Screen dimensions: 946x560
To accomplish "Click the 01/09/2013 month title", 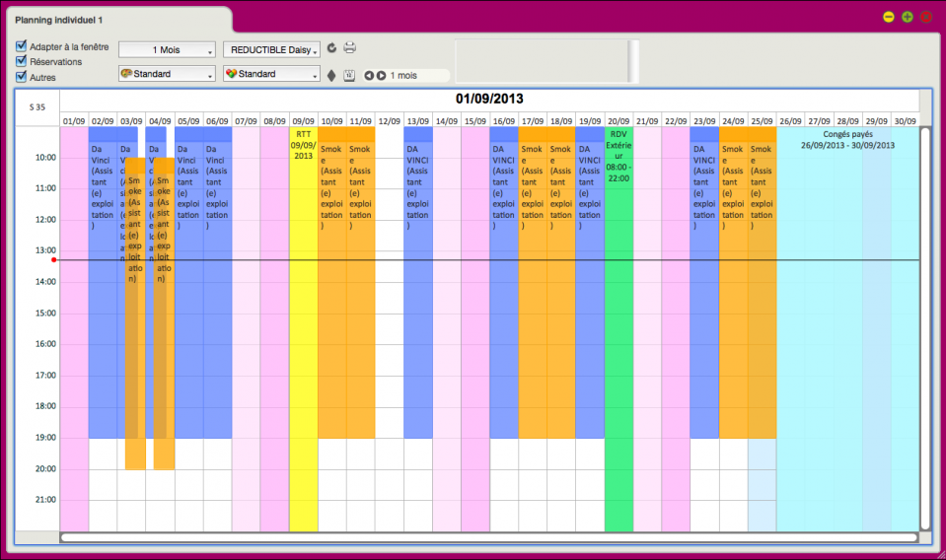I will [x=489, y=99].
